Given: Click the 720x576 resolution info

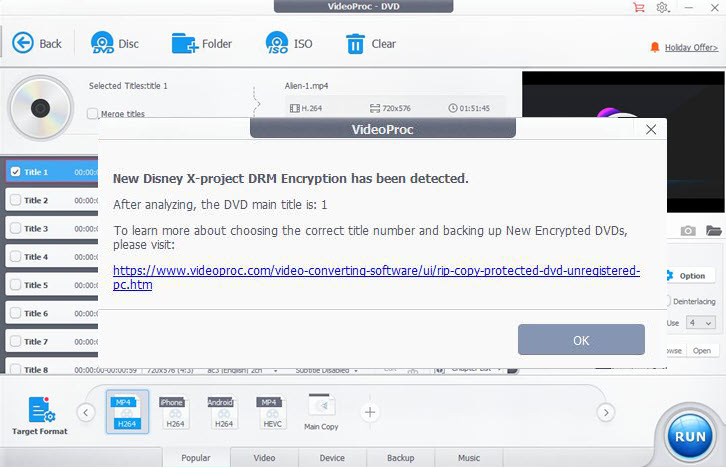Looking at the screenshot, I should click(x=390, y=108).
